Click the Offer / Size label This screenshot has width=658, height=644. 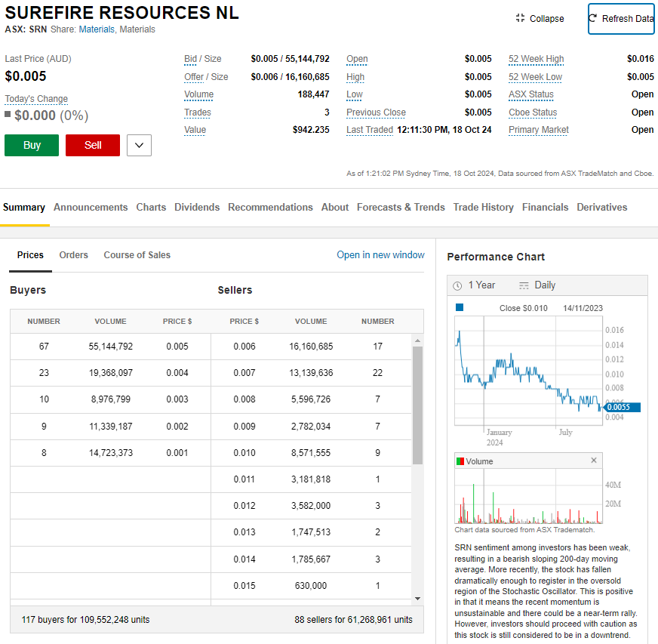point(206,77)
